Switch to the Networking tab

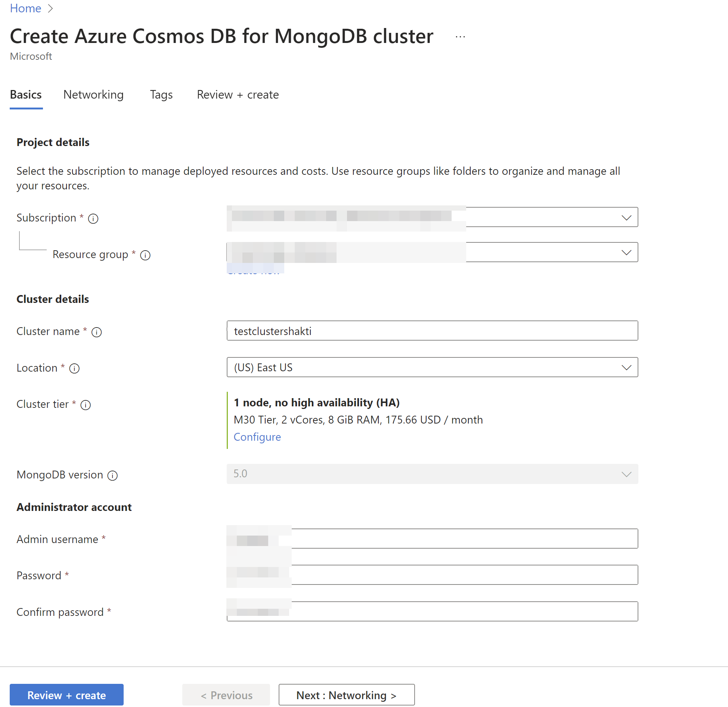click(x=93, y=95)
